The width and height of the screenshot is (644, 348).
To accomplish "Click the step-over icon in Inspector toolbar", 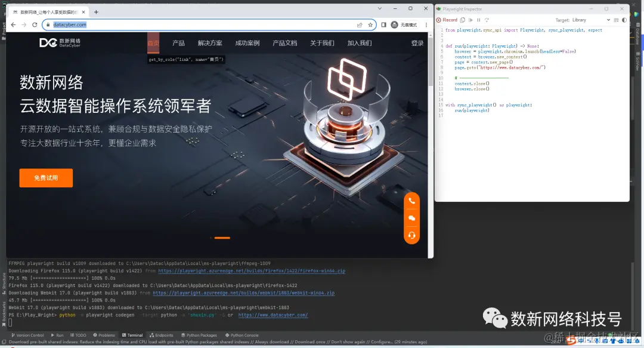I will (487, 20).
